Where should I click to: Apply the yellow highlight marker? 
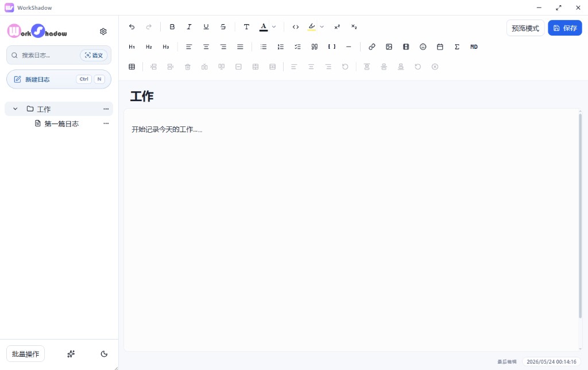(x=312, y=26)
